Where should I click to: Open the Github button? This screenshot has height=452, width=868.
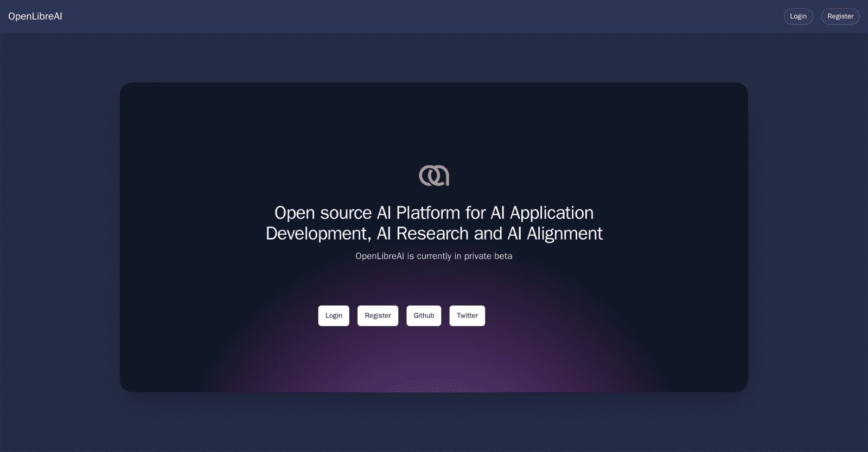click(x=424, y=315)
